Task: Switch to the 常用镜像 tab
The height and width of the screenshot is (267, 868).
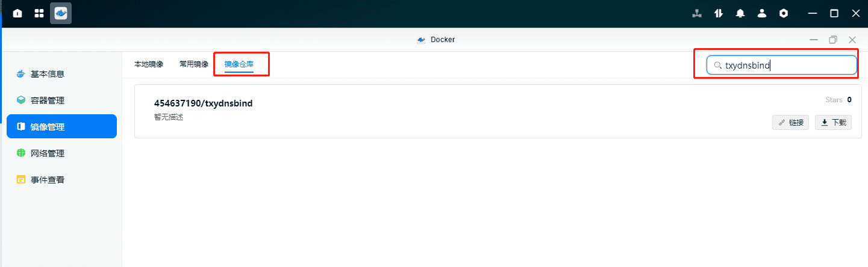Action: tap(194, 64)
